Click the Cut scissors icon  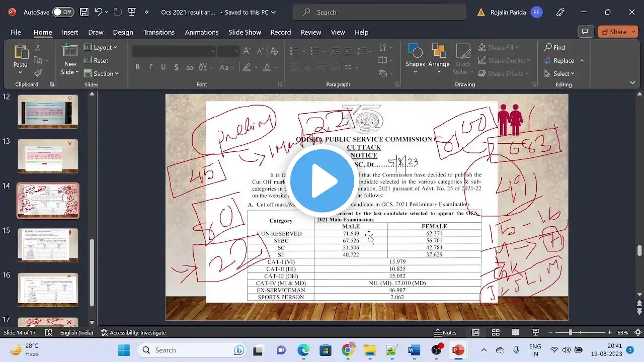(x=38, y=47)
